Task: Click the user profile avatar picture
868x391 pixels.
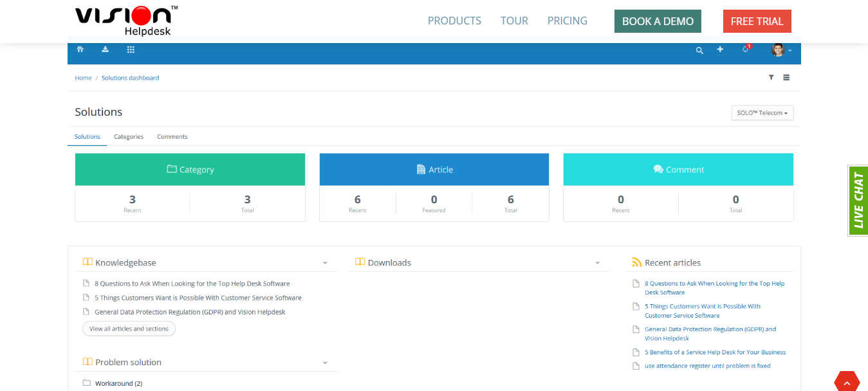Action: pyautogui.click(x=777, y=50)
